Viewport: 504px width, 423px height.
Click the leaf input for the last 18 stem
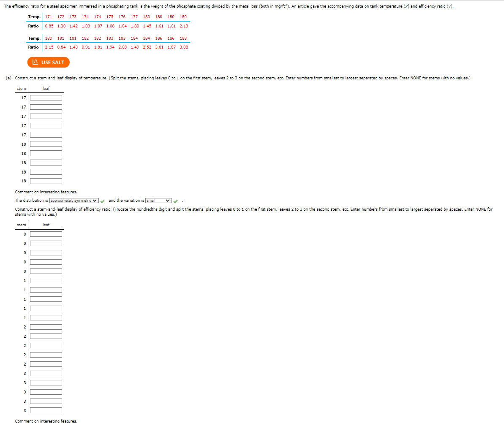(x=46, y=181)
